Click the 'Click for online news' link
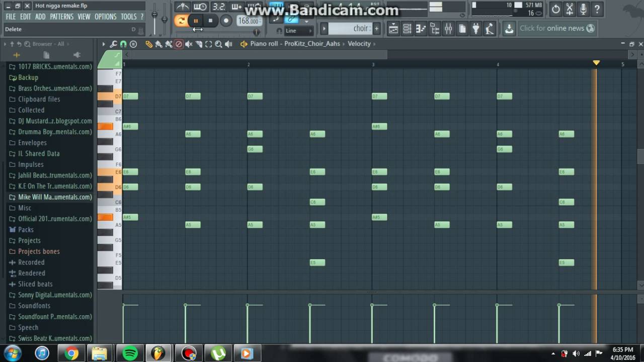Screen dimensions: 644x362 coord(552,28)
